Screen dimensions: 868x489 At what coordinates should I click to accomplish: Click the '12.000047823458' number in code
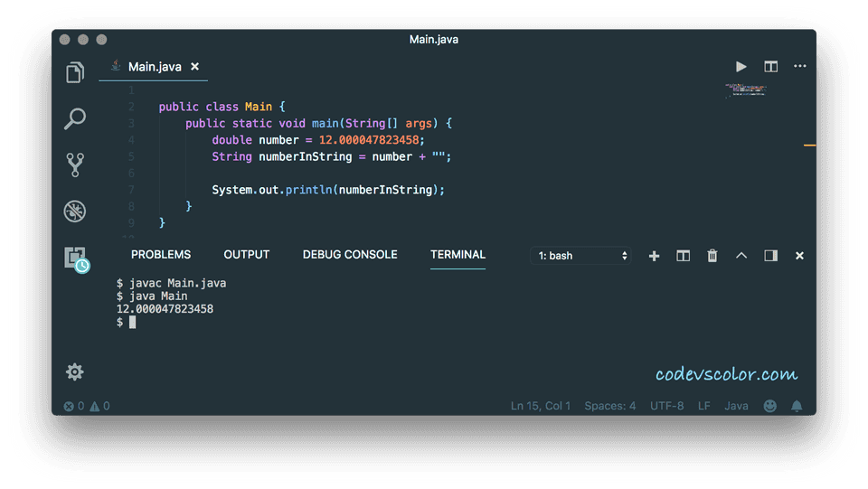tap(369, 140)
